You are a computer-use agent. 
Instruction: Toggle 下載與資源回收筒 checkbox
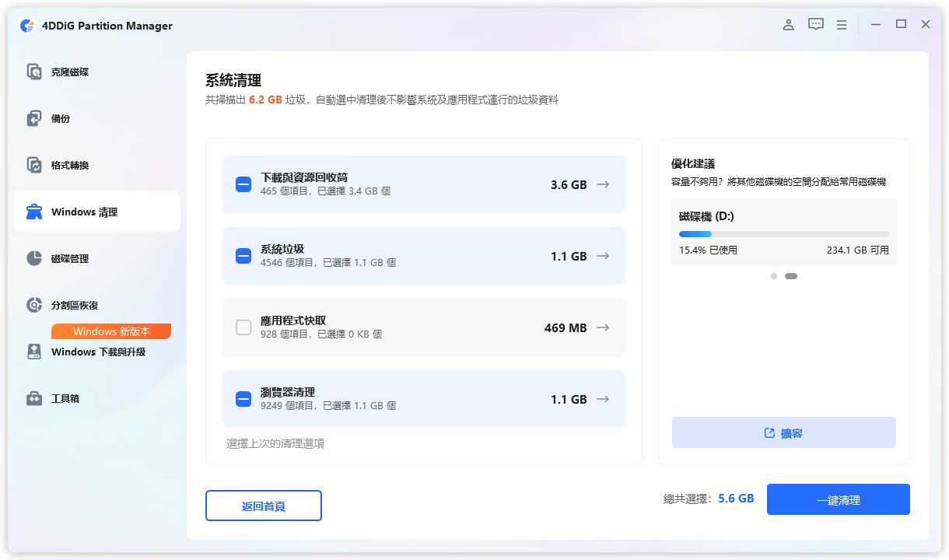click(x=243, y=184)
